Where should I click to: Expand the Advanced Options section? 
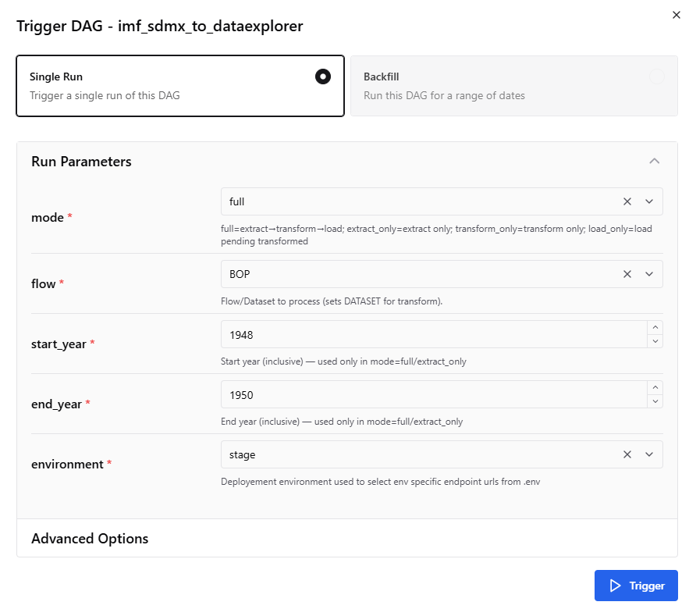[x=90, y=538]
